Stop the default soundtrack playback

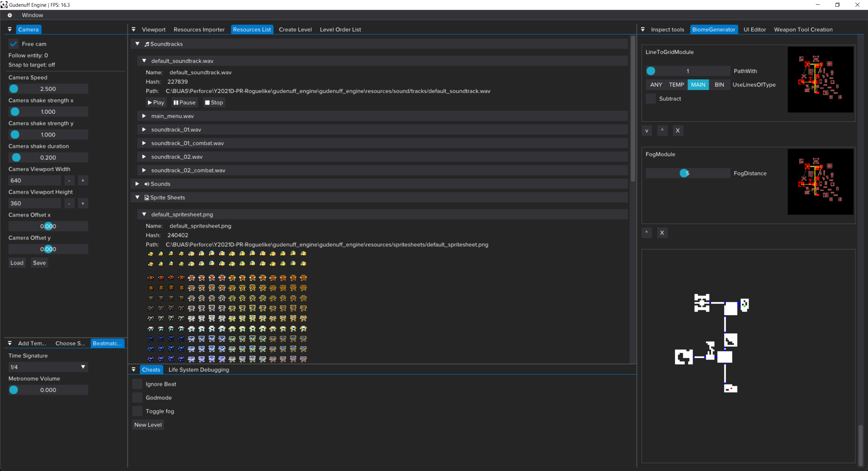(214, 102)
